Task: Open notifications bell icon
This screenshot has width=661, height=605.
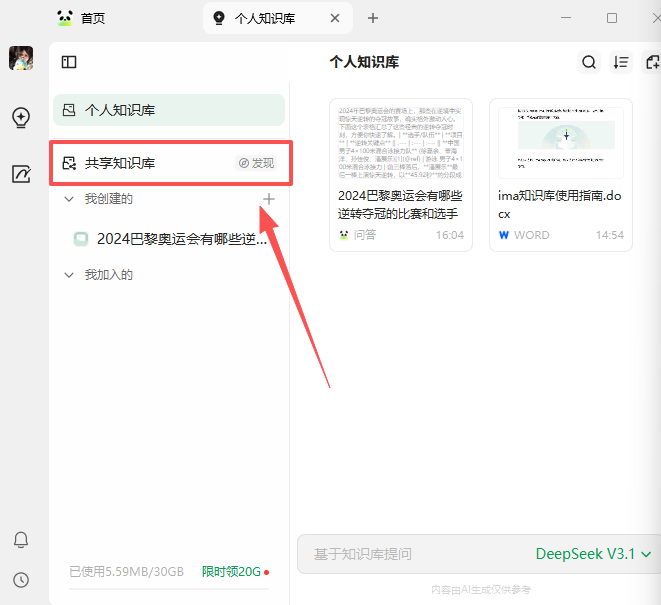Action: [x=21, y=540]
